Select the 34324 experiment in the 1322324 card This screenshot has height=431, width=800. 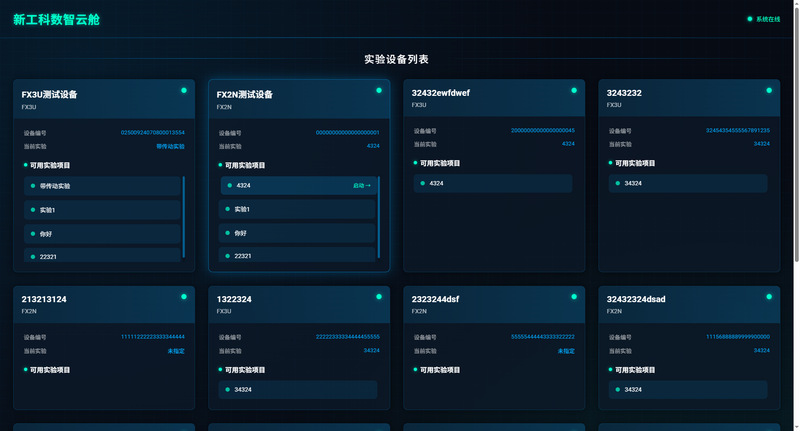[x=298, y=390]
